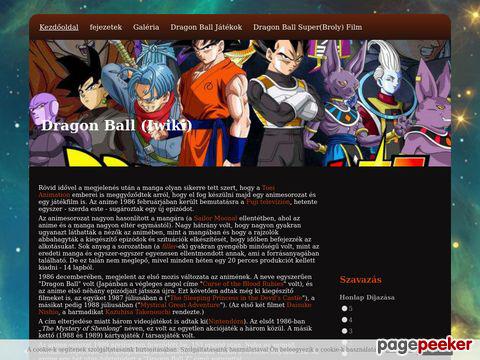480x360 pixels.
Task: Open the Kezdőoldal menu item
Action: click(x=59, y=27)
